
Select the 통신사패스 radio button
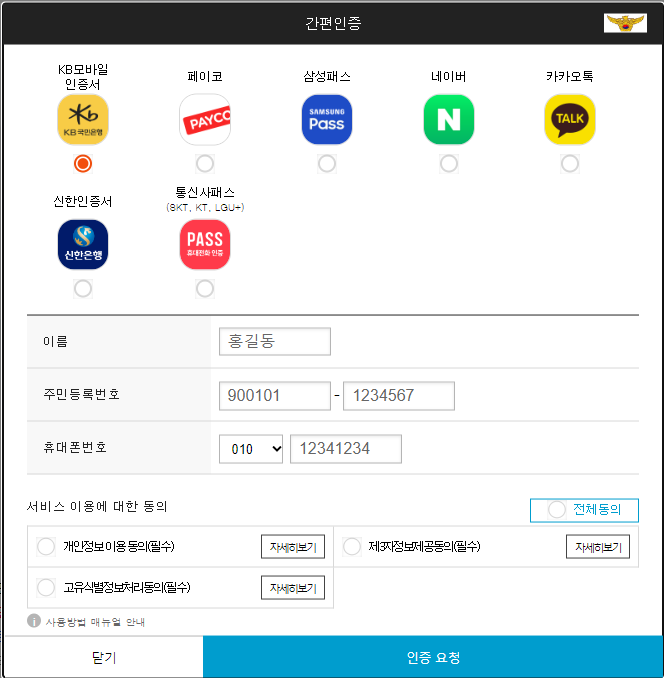point(205,289)
